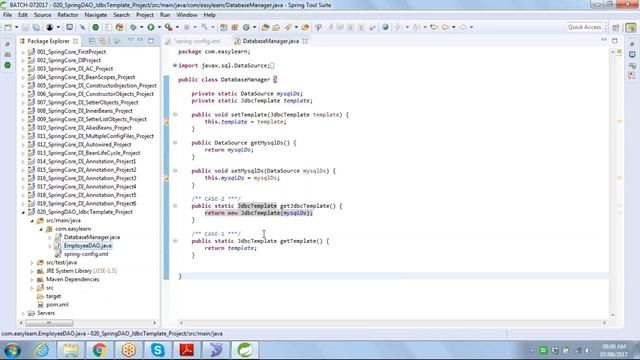Collapse the src/main/java folder node

coord(32,221)
